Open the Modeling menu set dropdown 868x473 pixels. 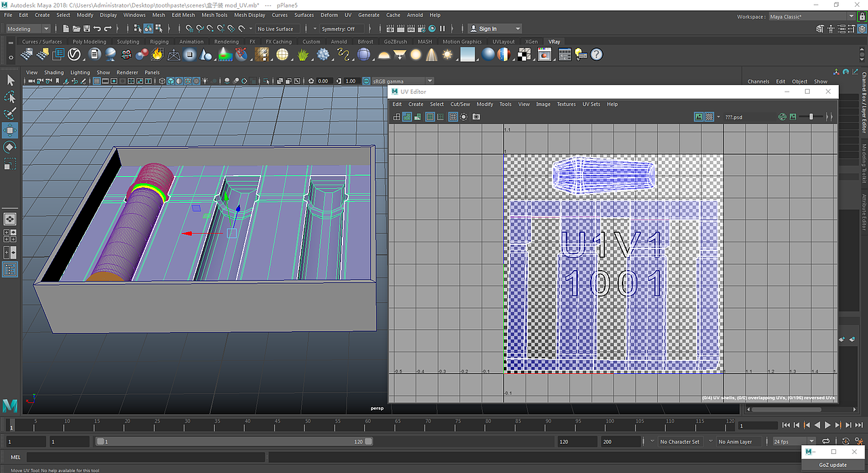pos(28,29)
